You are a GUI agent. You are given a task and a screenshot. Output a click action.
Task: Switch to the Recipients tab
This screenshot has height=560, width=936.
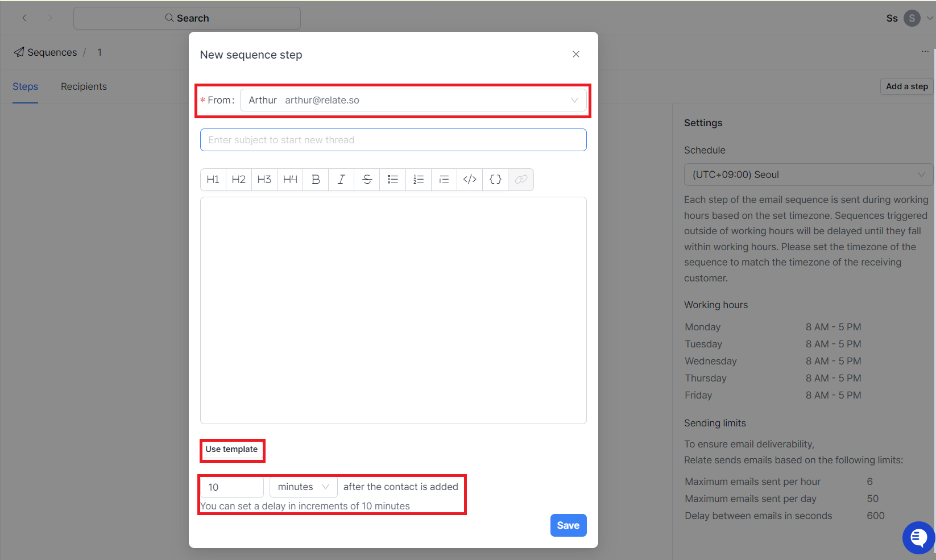84,86
